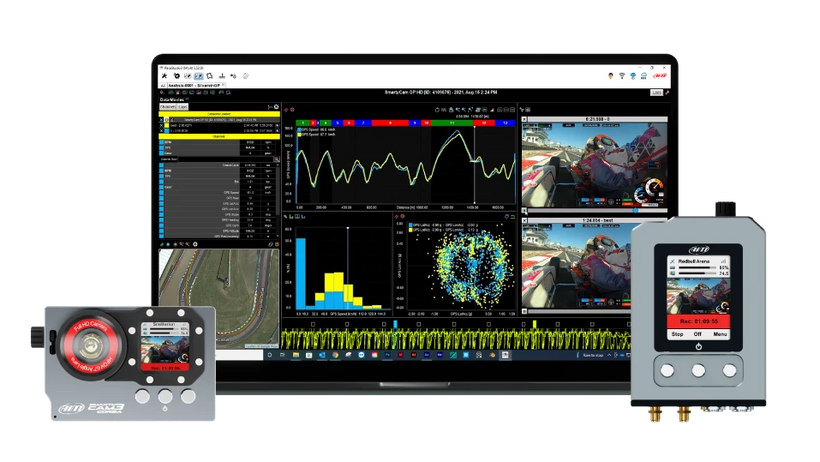Click the Laps button at top right
This screenshot has height=462, width=820.
(657, 93)
